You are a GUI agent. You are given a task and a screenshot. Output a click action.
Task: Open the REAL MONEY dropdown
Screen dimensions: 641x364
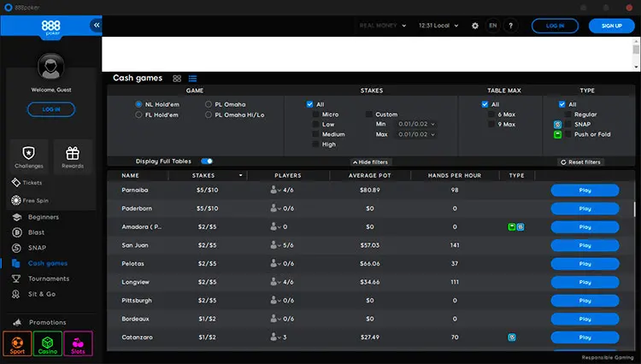click(382, 26)
